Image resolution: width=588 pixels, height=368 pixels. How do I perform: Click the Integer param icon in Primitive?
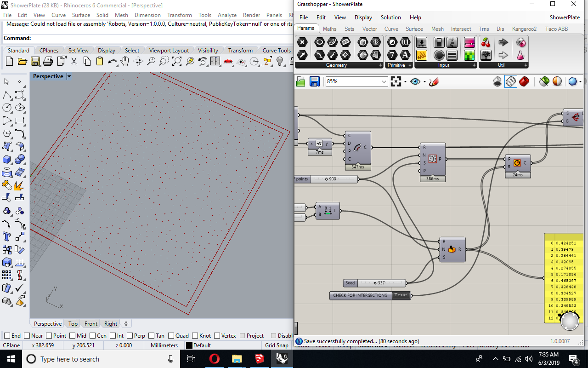click(392, 55)
